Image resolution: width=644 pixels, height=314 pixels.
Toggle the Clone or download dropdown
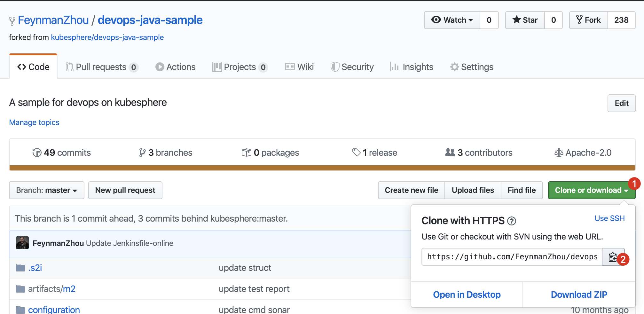tap(592, 190)
